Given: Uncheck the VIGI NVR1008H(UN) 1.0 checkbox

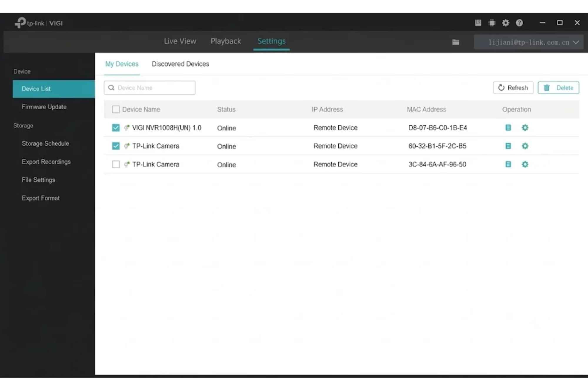Looking at the screenshot, I should point(116,127).
